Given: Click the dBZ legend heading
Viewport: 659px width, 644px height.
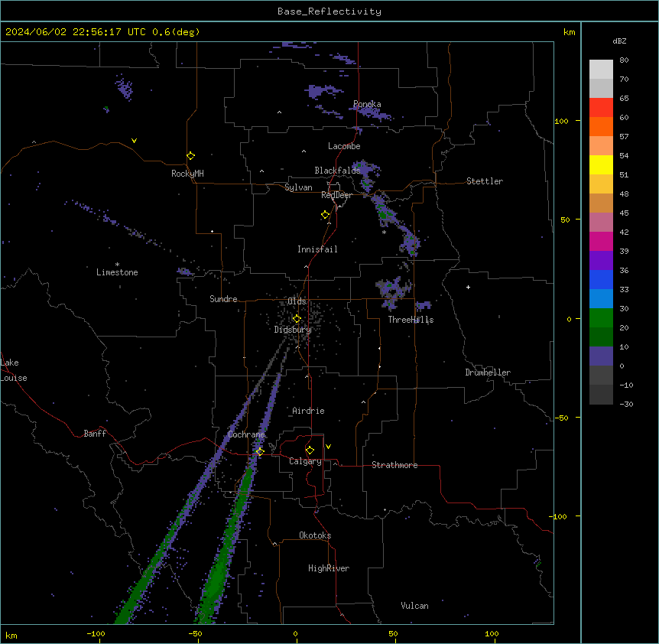Looking at the screenshot, I should point(619,41).
